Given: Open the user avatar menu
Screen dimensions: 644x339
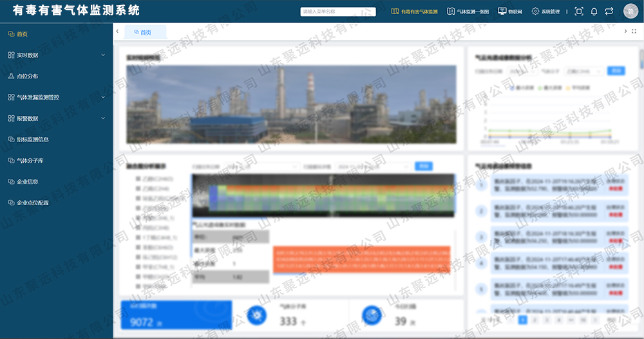Looking at the screenshot, I should pyautogui.click(x=630, y=11).
